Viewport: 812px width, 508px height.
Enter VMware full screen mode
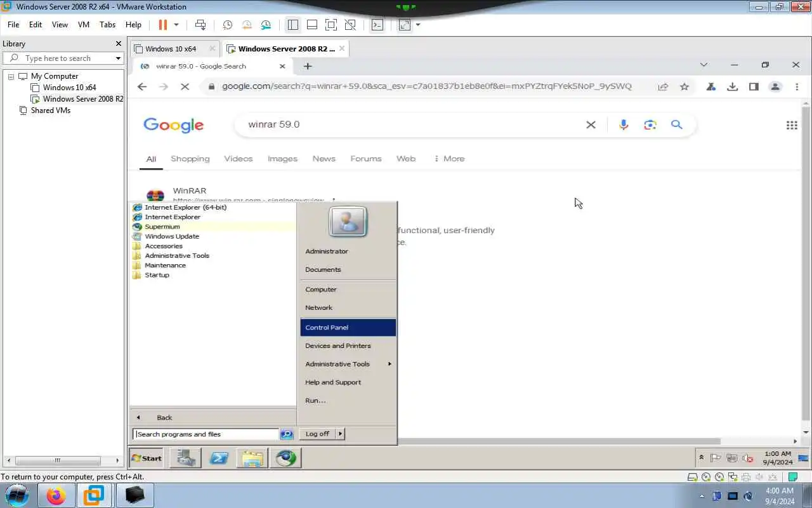pyautogui.click(x=331, y=25)
